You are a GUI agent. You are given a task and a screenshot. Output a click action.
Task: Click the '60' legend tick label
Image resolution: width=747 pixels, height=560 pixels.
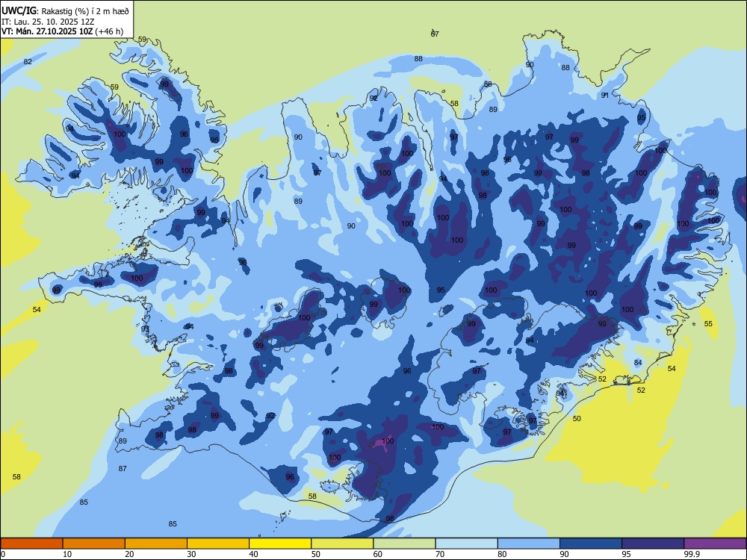point(378,554)
